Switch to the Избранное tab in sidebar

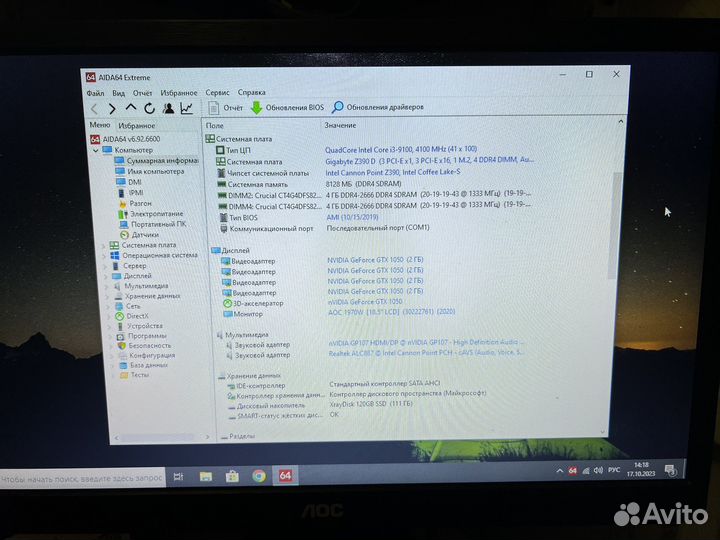tap(136, 125)
